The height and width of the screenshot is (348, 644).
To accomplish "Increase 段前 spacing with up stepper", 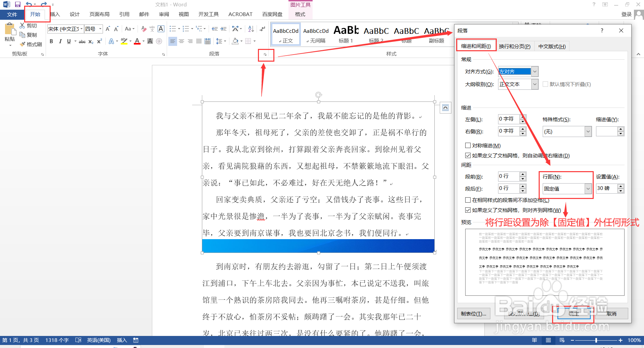I will pos(523,174).
